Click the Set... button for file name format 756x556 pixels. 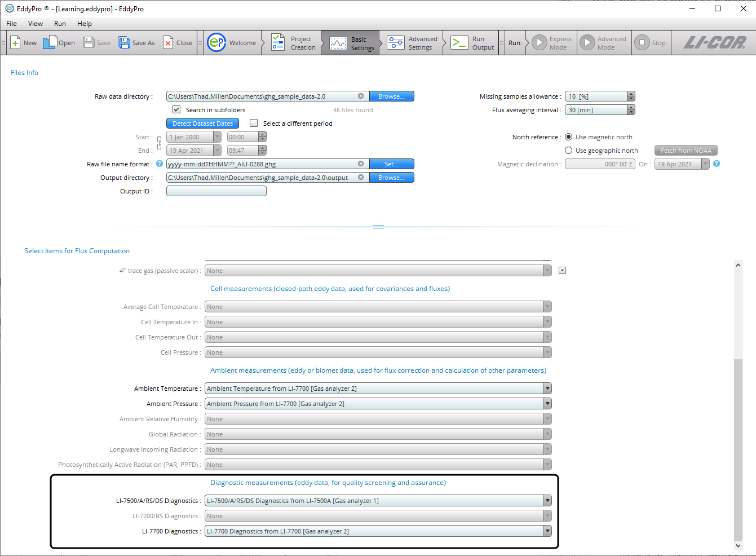[x=391, y=164]
